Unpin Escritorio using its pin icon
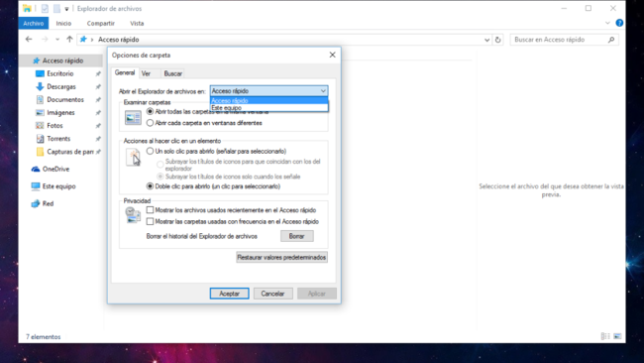644x363 pixels. [x=98, y=74]
